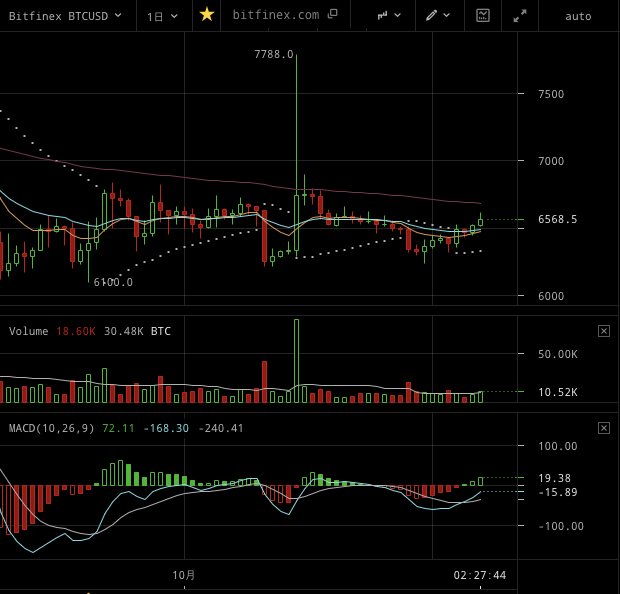The image size is (620, 594).
Task: Click the MACD(10,26,9) indicator label
Action: click(x=51, y=428)
